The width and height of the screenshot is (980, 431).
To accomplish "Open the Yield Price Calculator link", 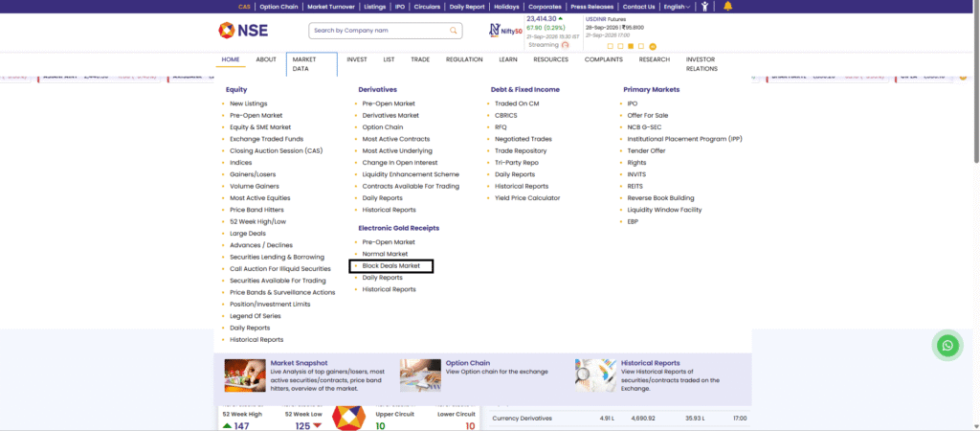I will pos(527,197).
